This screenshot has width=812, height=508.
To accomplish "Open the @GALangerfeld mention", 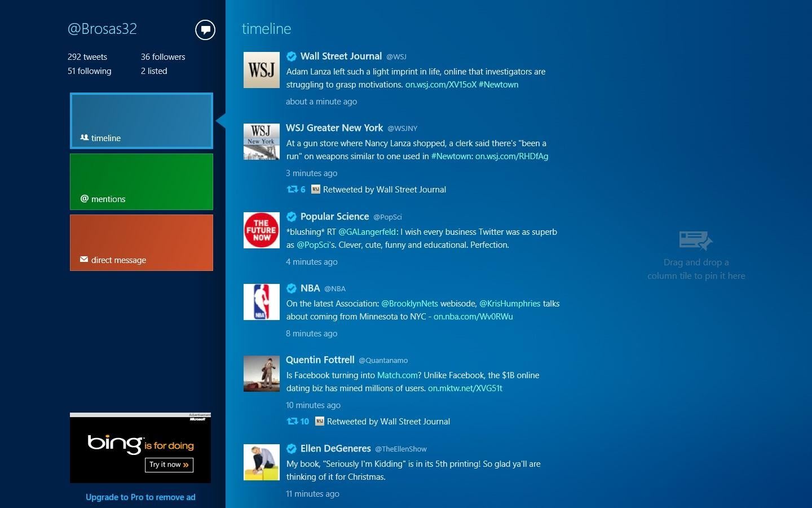I will 367,232.
